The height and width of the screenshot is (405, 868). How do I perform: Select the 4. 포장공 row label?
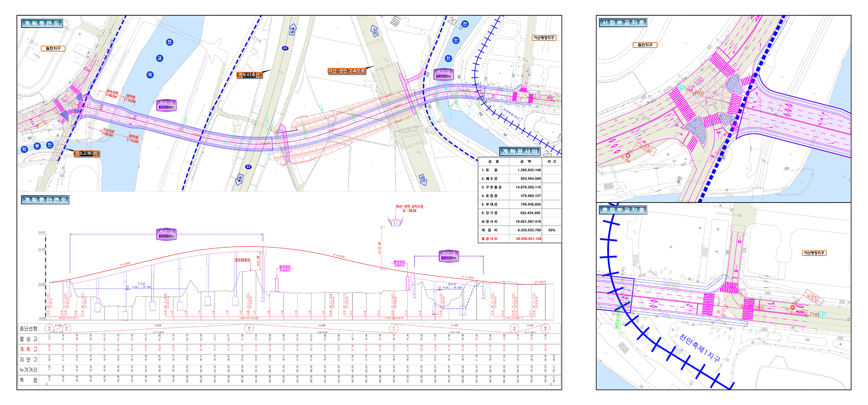coord(490,196)
